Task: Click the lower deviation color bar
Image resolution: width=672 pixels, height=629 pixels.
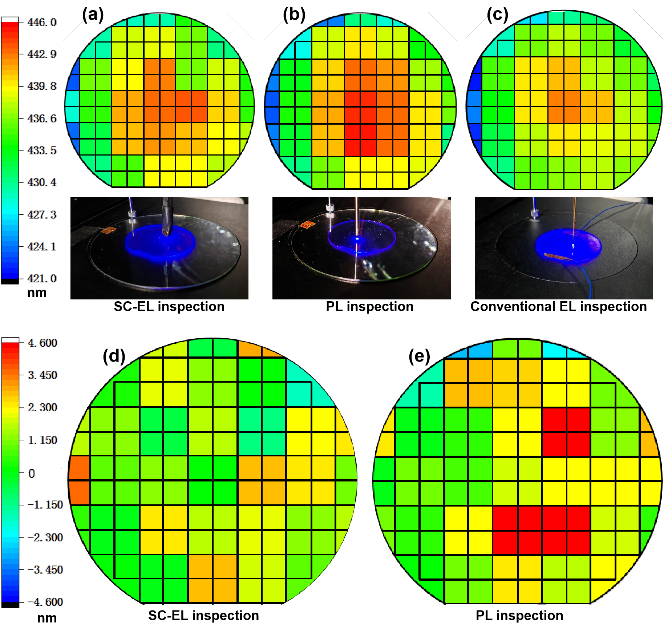Action: click(10, 472)
